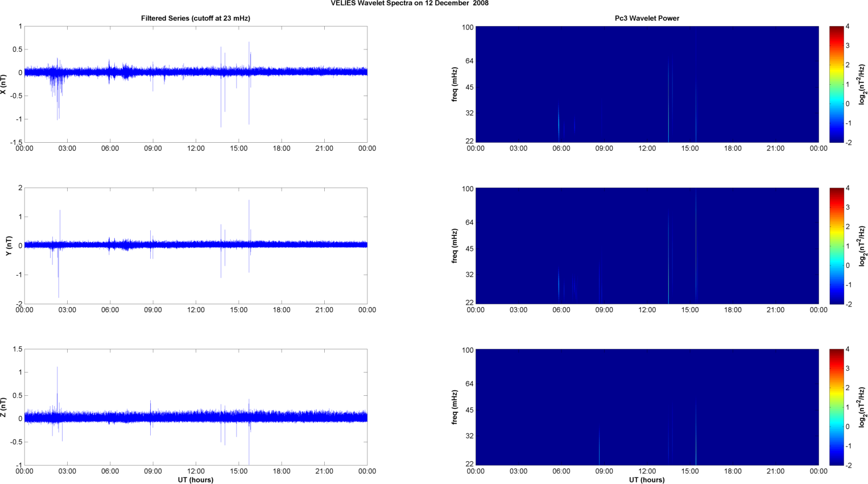Select the 'Pc3 Wavelet Power' heading
The image size is (868, 484).
pos(647,18)
